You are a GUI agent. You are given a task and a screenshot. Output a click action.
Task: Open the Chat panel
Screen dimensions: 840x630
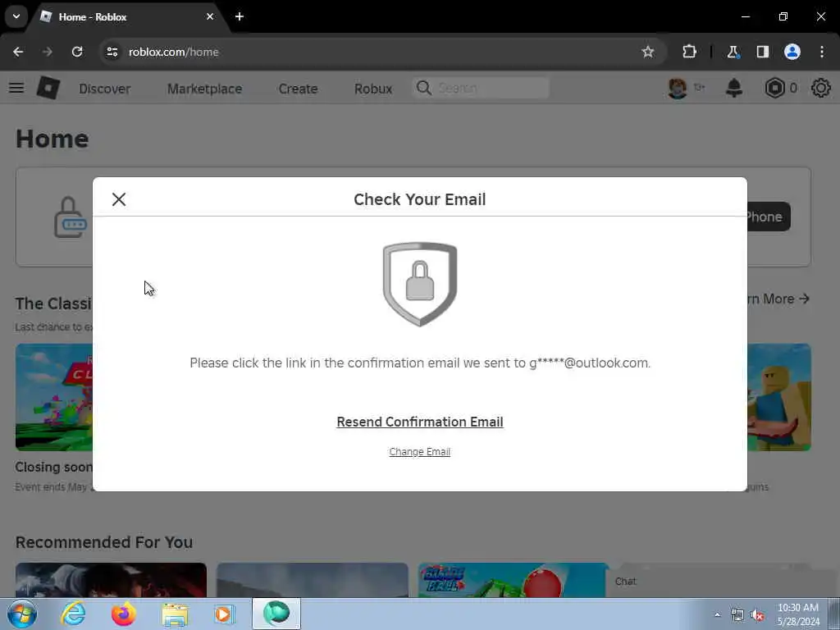(720, 582)
